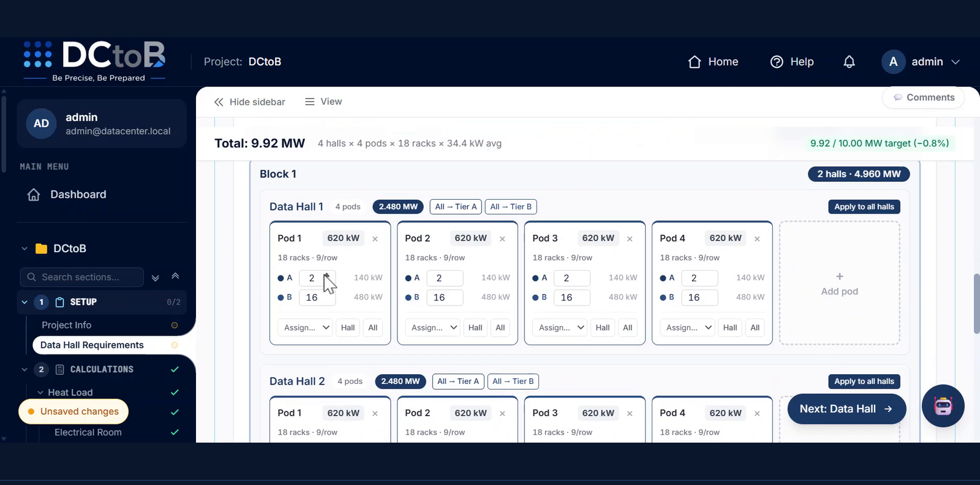Click Pod 1 Hall button in Data Hall 1
Image resolution: width=980 pixels, height=485 pixels.
click(348, 328)
